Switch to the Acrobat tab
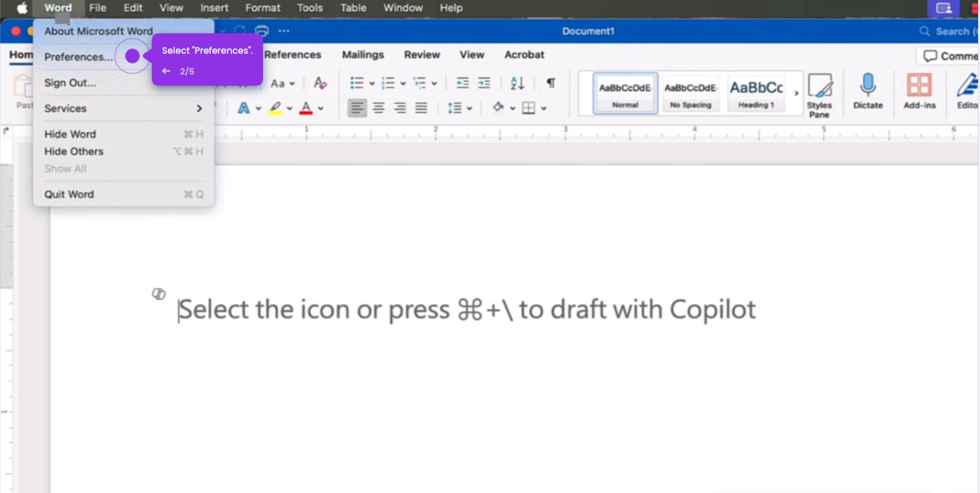Screen dimensions: 980x493 pyautogui.click(x=524, y=55)
